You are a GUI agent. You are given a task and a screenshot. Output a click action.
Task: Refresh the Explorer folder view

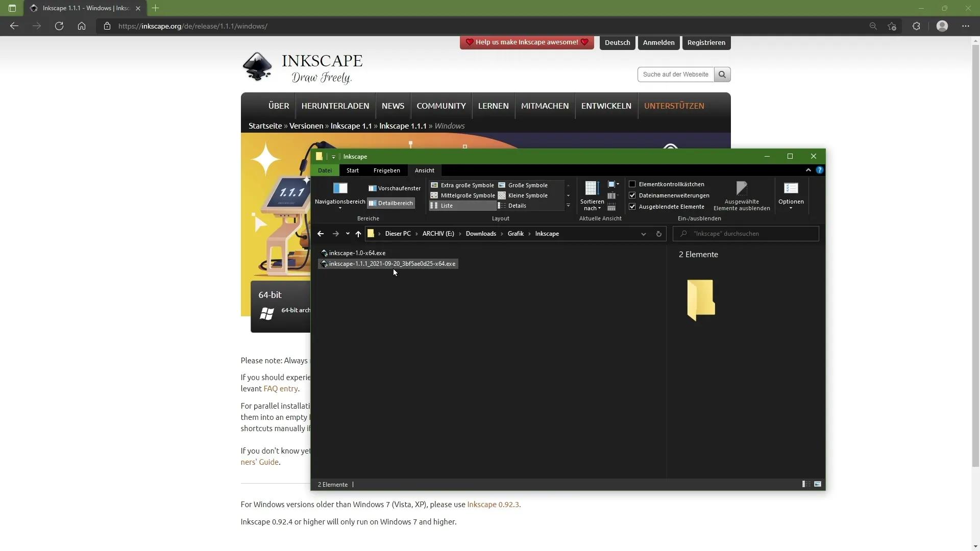(659, 234)
